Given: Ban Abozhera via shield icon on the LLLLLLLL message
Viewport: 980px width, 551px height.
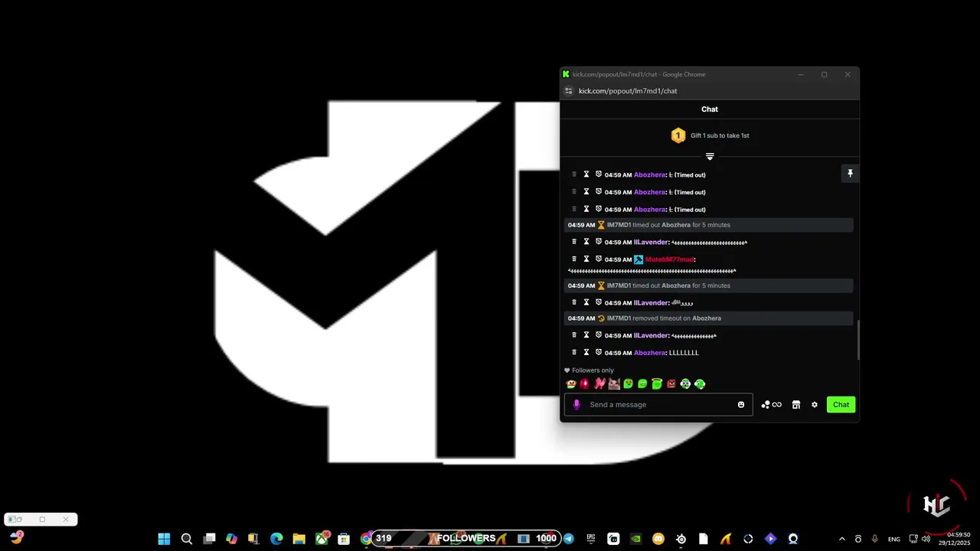Looking at the screenshot, I should 599,353.
